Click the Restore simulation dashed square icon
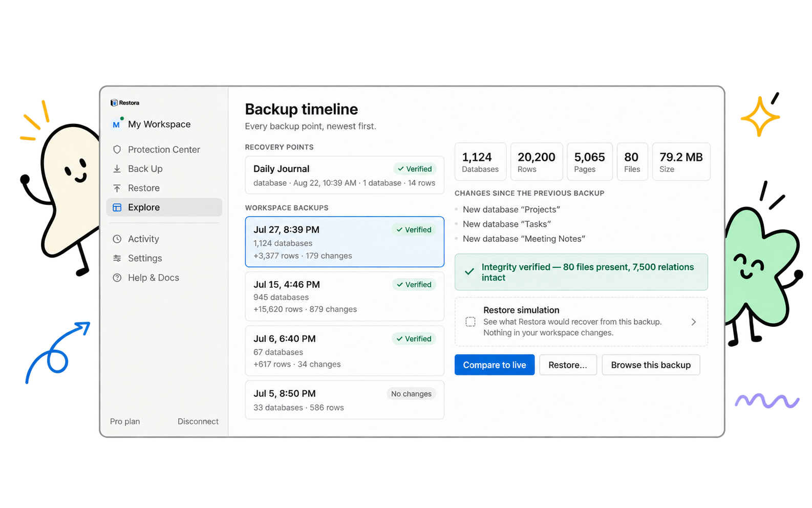This screenshot has width=812, height=508. point(471,322)
